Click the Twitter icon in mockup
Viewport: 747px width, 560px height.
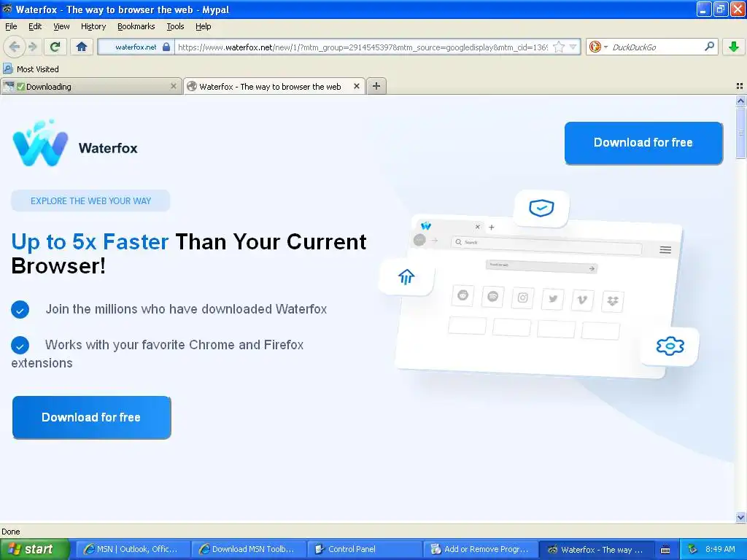553,299
